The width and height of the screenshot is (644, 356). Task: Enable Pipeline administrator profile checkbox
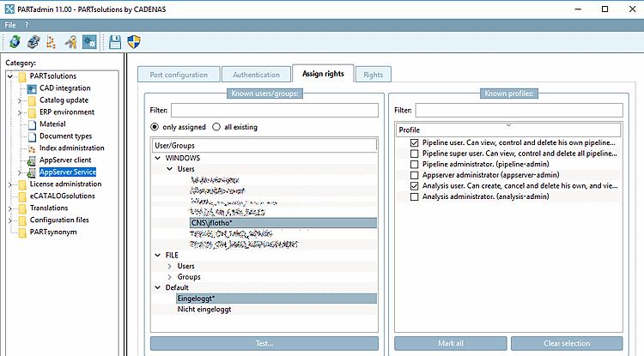[x=415, y=164]
